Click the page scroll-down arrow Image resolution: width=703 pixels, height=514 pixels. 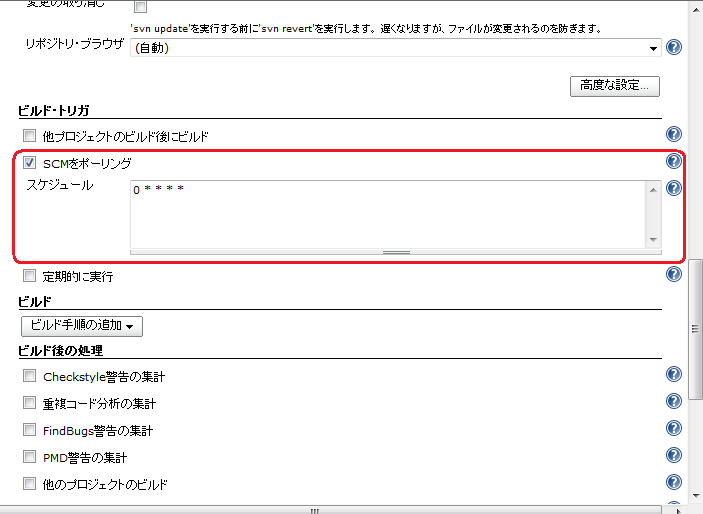click(695, 496)
